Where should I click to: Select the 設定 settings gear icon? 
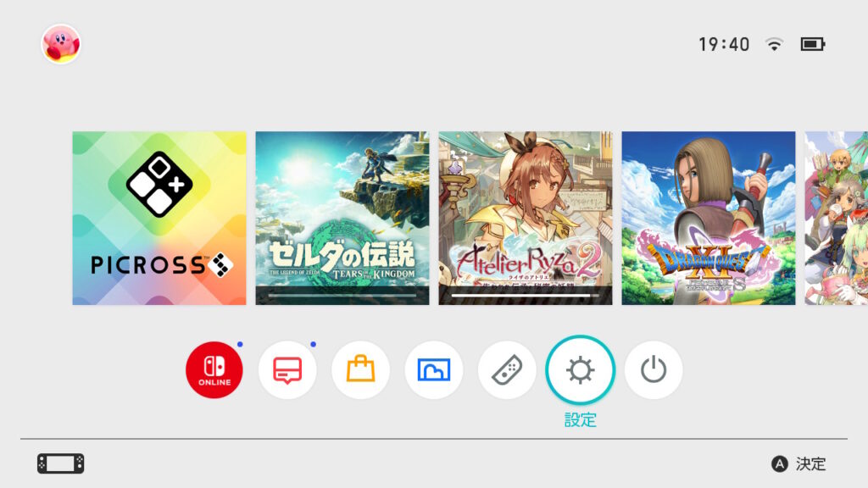click(x=580, y=369)
